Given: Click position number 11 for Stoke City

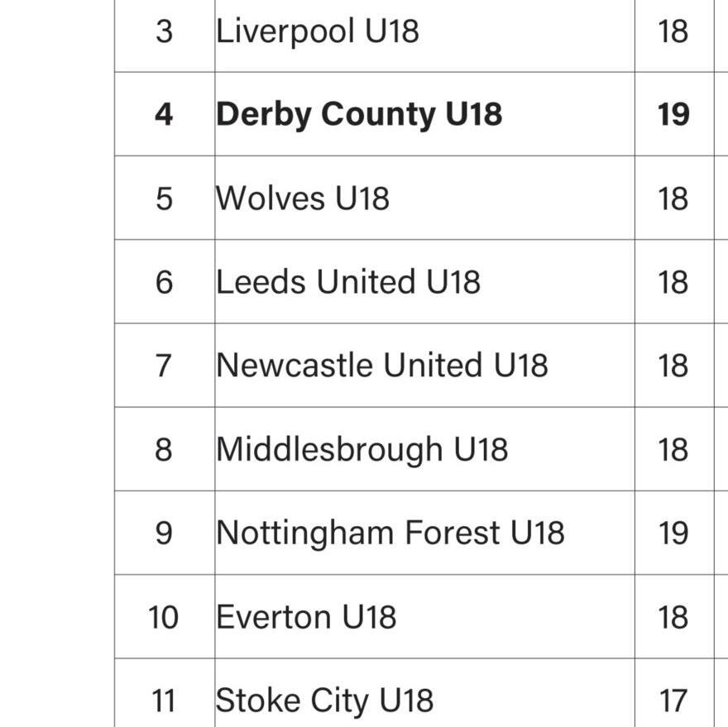Looking at the screenshot, I should pyautogui.click(x=163, y=701).
